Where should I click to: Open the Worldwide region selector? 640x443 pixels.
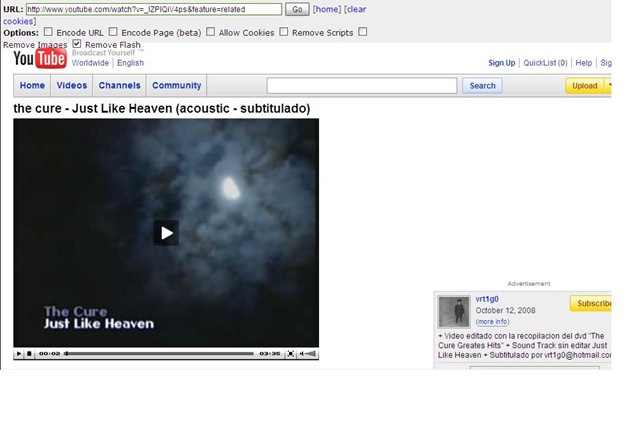tap(90, 63)
